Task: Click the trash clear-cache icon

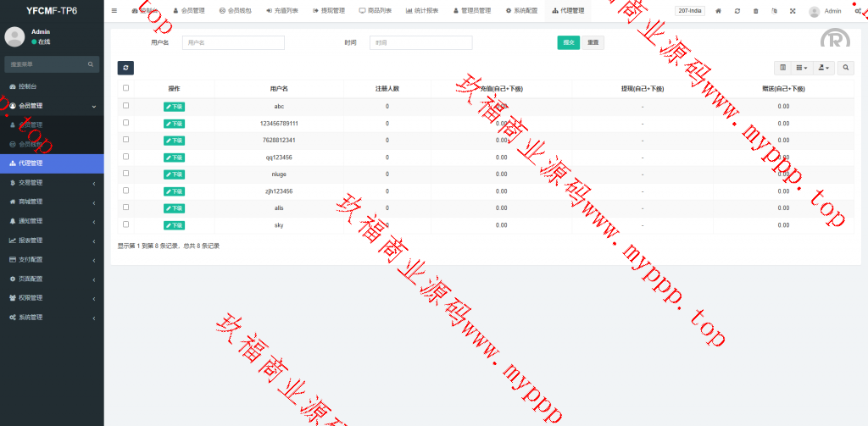Action: coord(755,11)
